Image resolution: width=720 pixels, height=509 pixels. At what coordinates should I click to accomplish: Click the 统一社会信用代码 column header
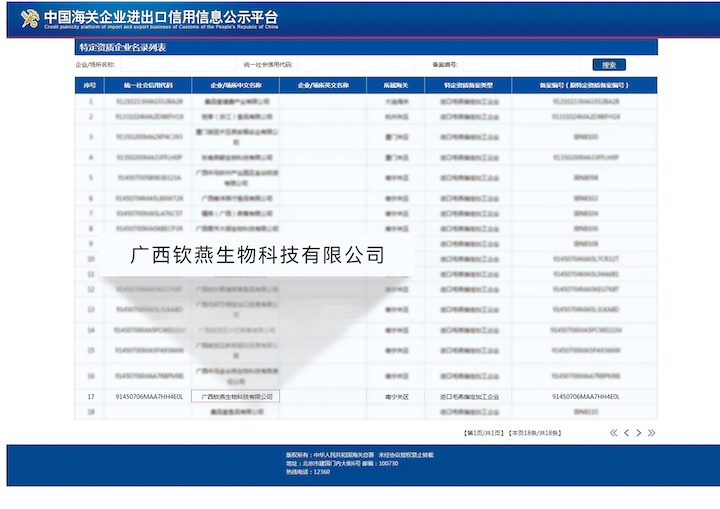pos(148,85)
